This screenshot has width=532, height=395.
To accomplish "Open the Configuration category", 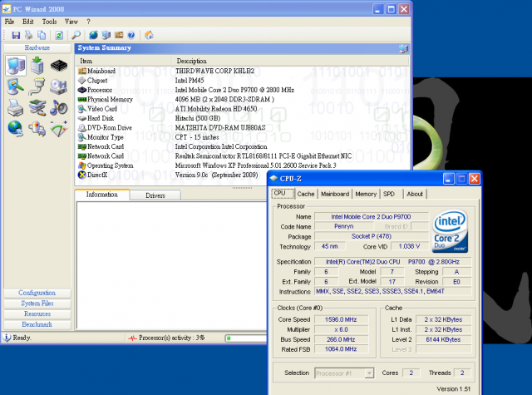I will point(37,293).
